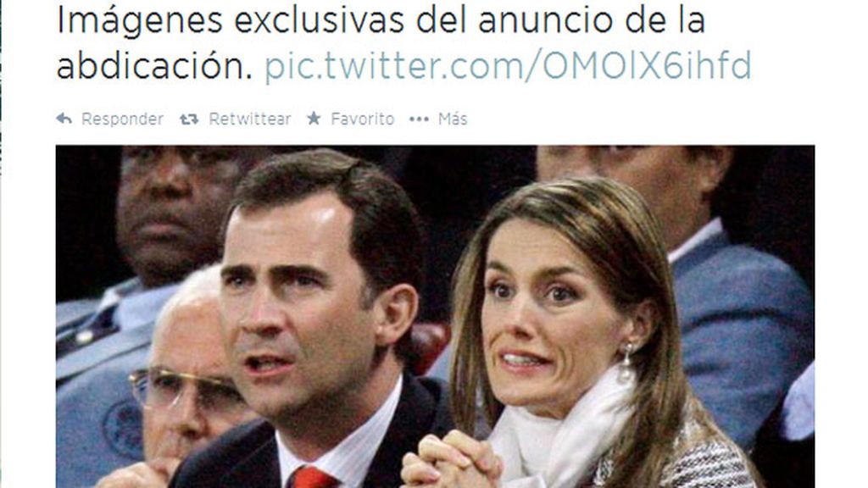This screenshot has height=488, width=868.
Task: Click the three-dot more icon
Action: (419, 119)
